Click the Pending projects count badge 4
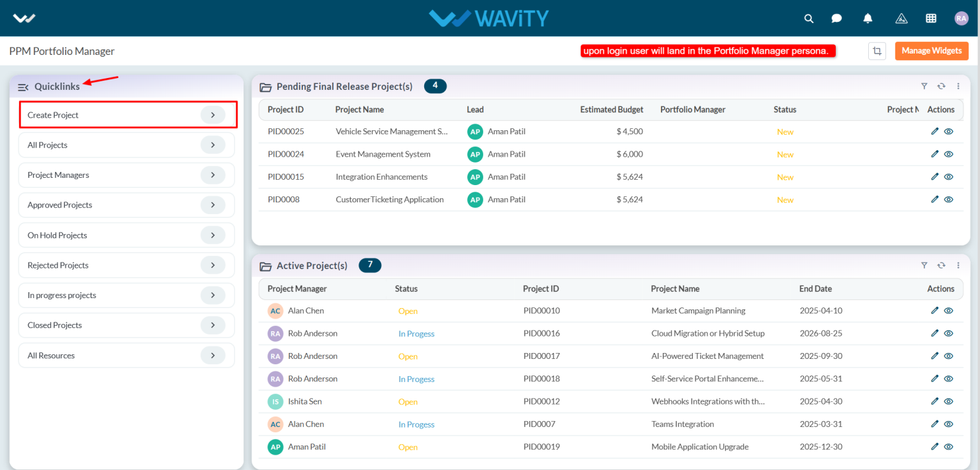Screen dimensions: 980x470 [435, 86]
